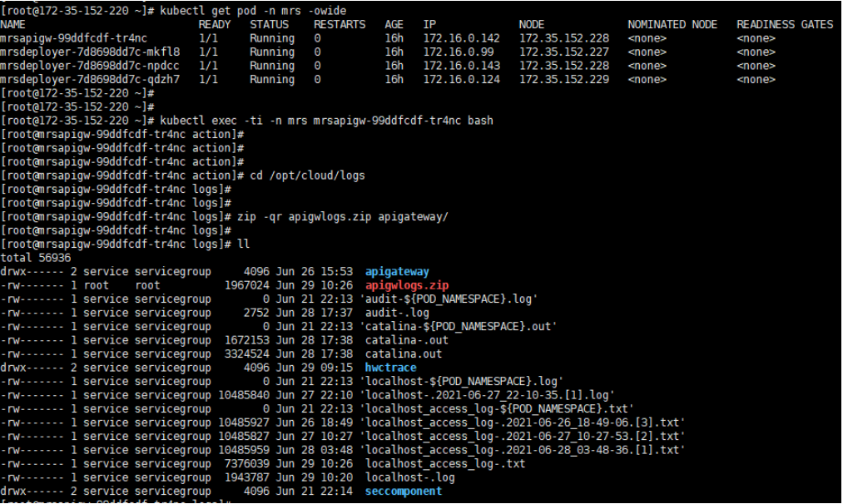Viewport: 843px width, 504px height.
Task: Click the catalina.out file name
Action: pos(404,354)
